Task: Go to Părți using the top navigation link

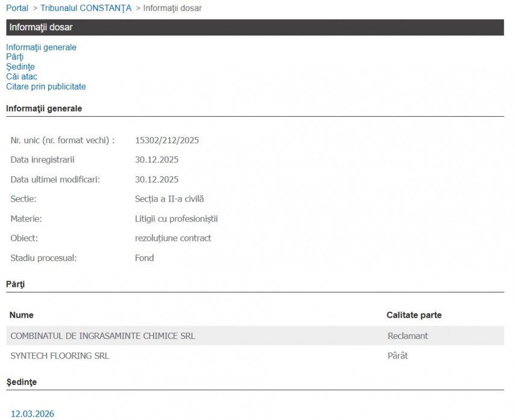Action: tap(14, 57)
